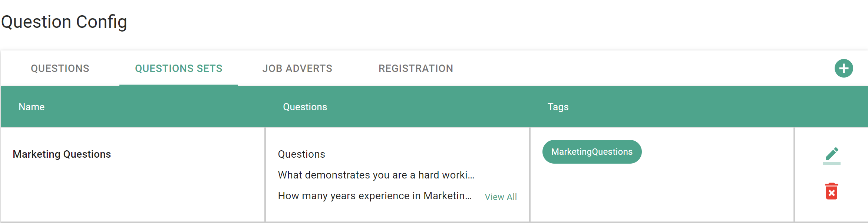Select the Questions Sets tab

coord(179,68)
